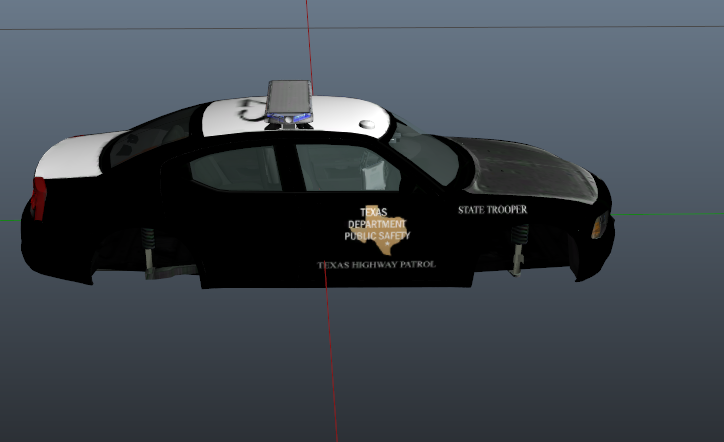Click the STATE TROOPER text on fender
Viewport: 724px width, 442px height.
(x=492, y=210)
